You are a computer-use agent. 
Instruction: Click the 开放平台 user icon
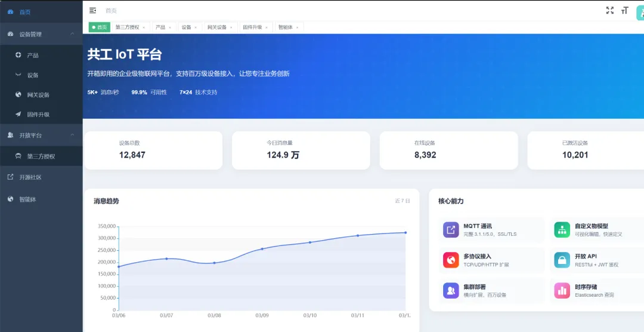[11, 135]
